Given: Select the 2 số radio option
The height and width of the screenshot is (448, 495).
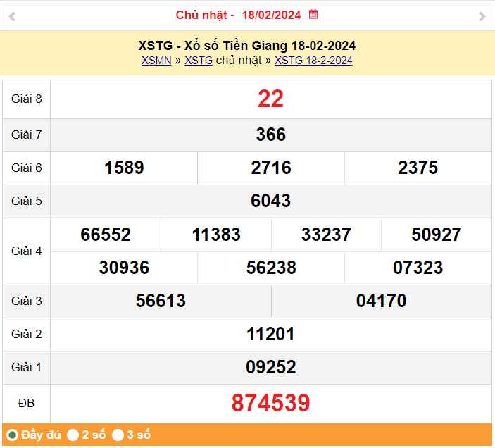Looking at the screenshot, I should (73, 435).
